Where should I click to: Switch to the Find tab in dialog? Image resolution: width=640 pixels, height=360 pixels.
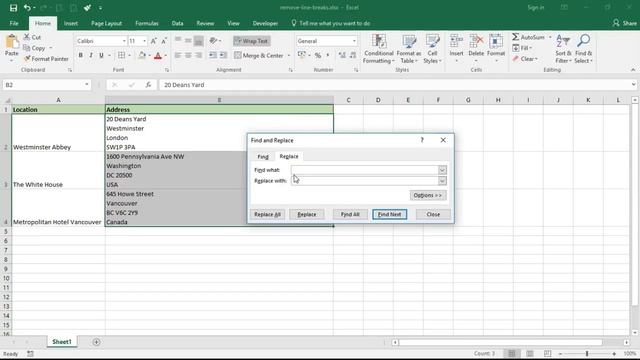tap(263, 157)
